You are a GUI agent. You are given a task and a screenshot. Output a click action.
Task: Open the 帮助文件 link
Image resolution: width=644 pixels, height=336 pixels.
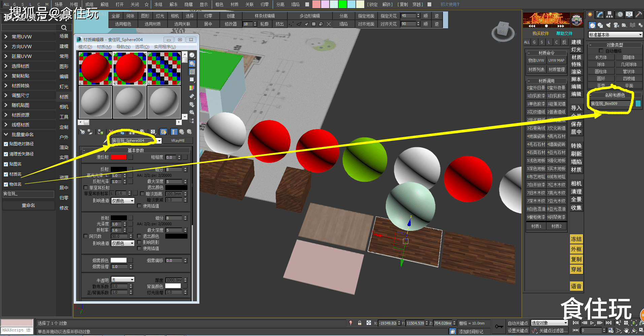coord(564,33)
